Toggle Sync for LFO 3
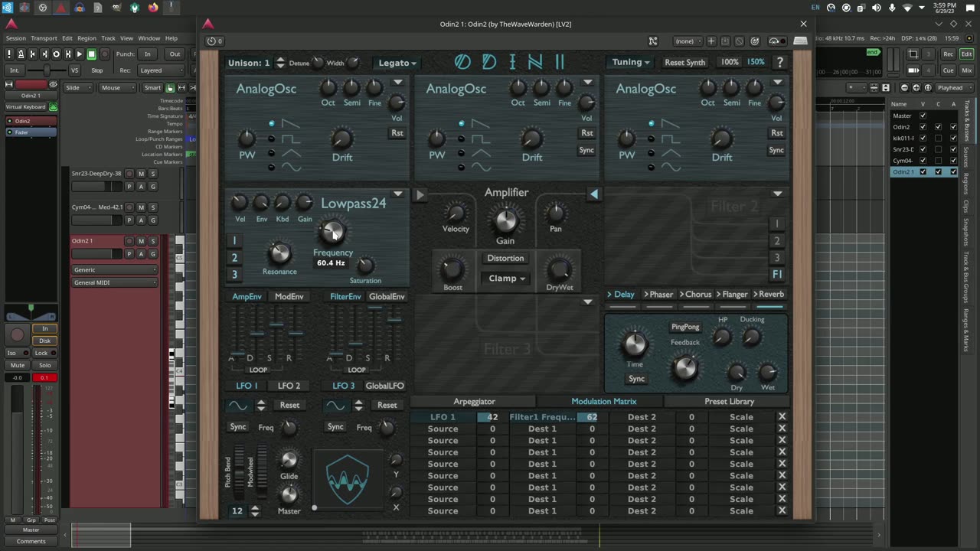 click(335, 426)
